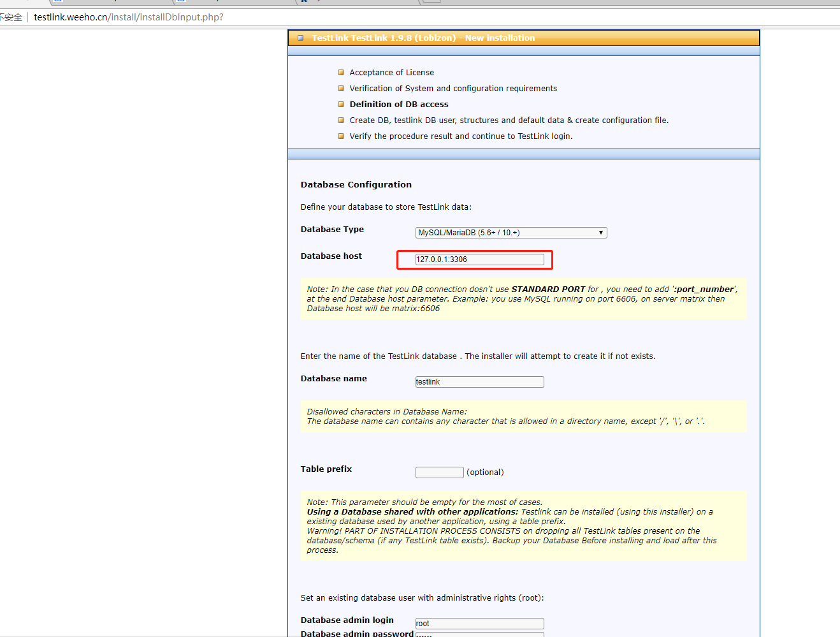Click the STANDARD PORT note box
Screen dimensions: 840x637
tap(523, 299)
